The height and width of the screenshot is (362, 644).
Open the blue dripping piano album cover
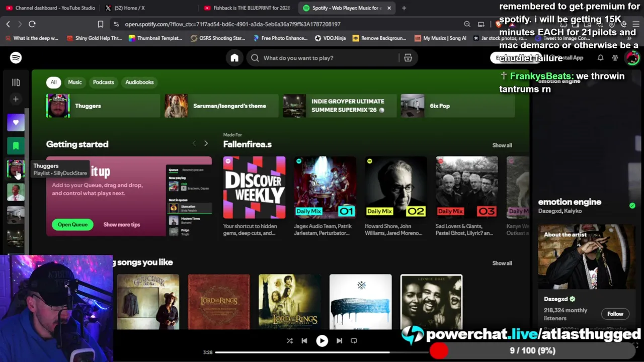point(361,302)
